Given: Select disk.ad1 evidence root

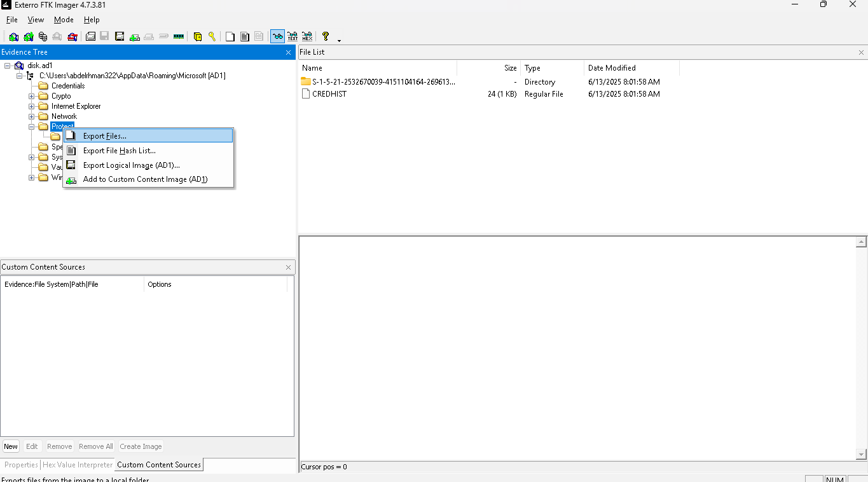Looking at the screenshot, I should pos(39,65).
